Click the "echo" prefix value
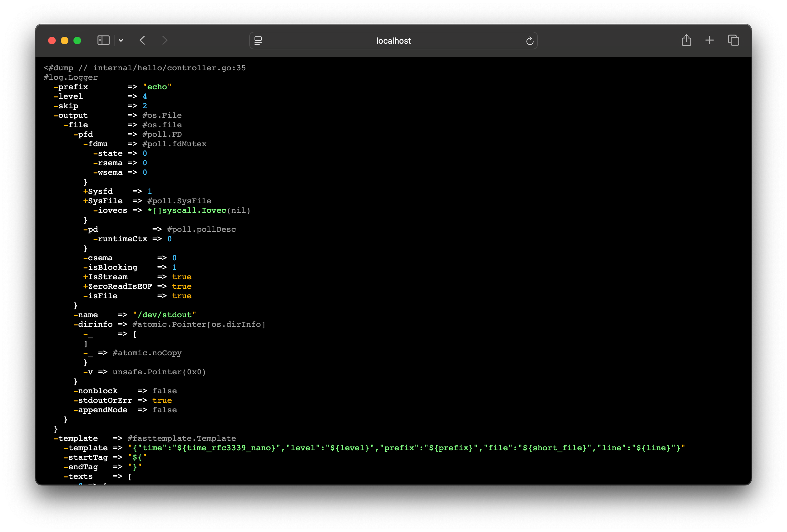The width and height of the screenshot is (787, 532). tap(158, 87)
